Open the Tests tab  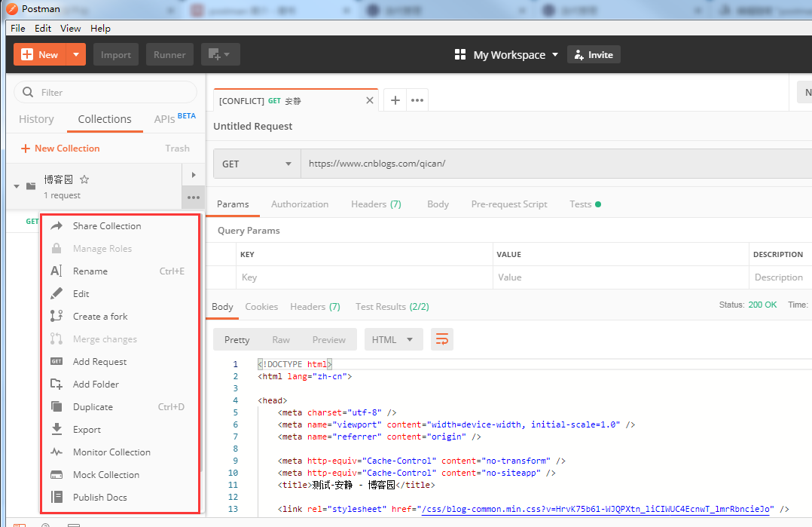click(x=585, y=204)
